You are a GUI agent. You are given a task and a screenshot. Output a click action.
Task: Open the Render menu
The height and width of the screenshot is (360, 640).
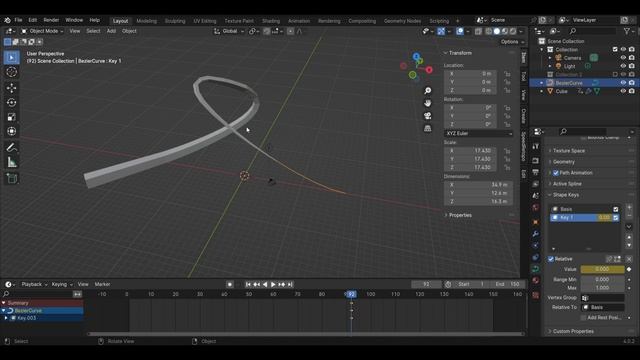[x=51, y=20]
